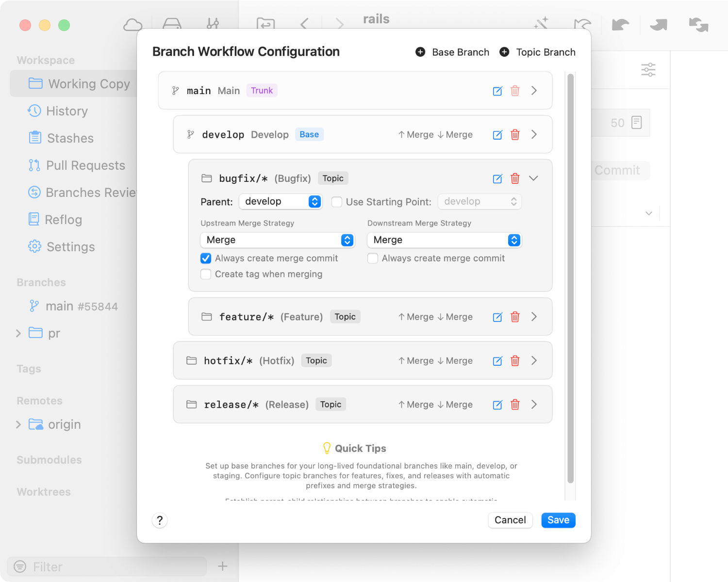
Task: Open the Parent develop dropdown
Action: pos(281,201)
